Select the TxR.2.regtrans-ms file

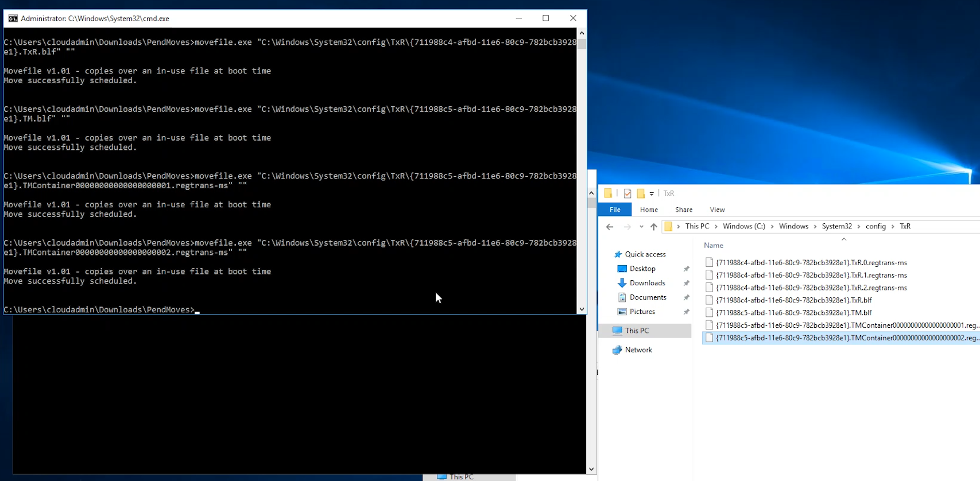pos(811,288)
